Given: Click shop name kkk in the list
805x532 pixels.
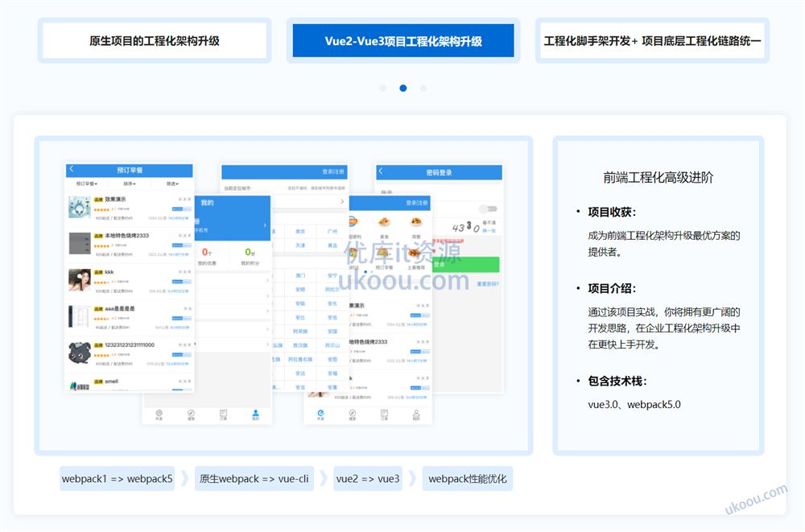Looking at the screenshot, I should click(x=109, y=272).
